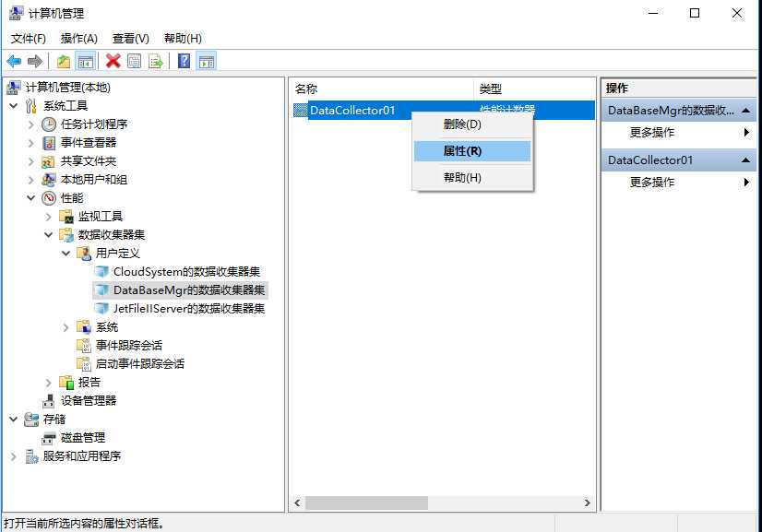Image resolution: width=762 pixels, height=532 pixels.
Task: Select CloudSystem的数据收集器集 in tree
Action: point(186,272)
